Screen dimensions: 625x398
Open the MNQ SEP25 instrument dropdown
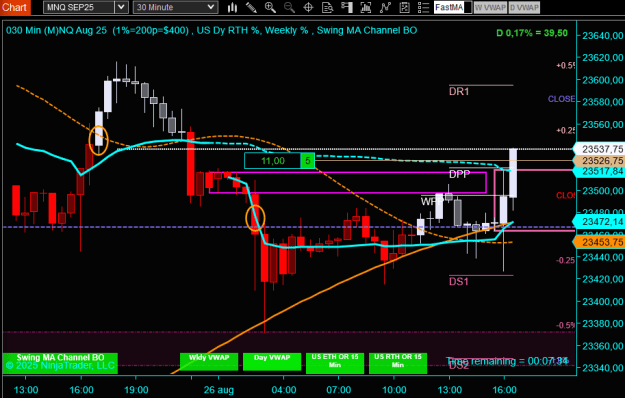[85, 7]
